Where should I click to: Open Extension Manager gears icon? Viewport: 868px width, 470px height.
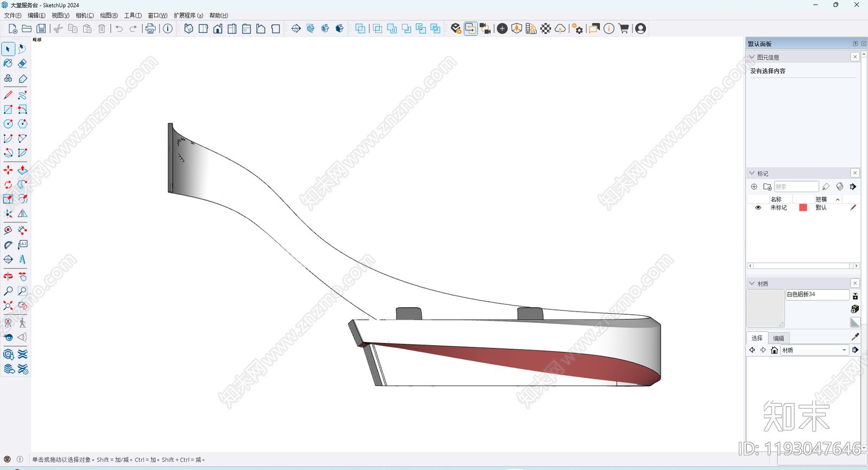click(x=578, y=29)
